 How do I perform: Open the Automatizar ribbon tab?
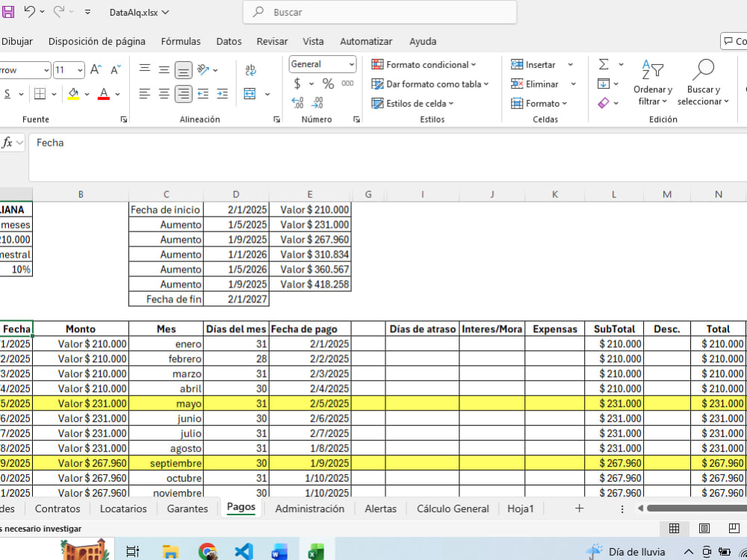pos(366,41)
